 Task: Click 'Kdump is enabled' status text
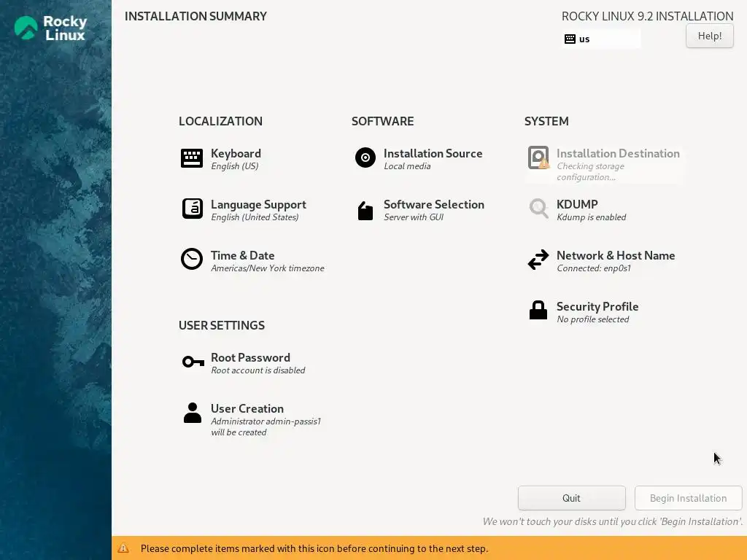[591, 217]
